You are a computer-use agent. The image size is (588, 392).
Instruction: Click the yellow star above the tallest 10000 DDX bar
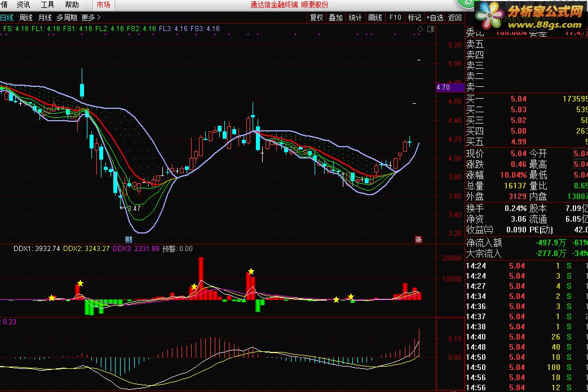[251, 271]
